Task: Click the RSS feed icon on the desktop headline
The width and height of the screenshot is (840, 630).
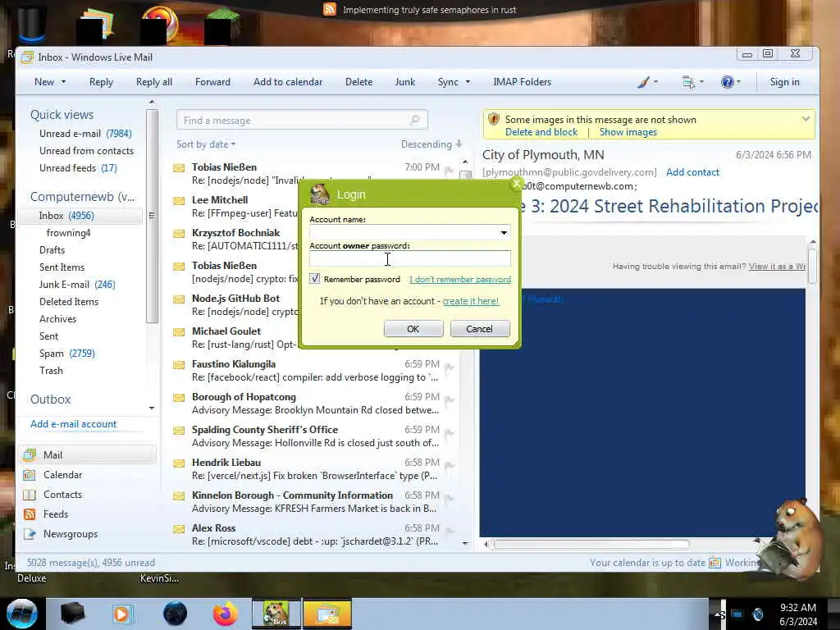Action: click(330, 9)
